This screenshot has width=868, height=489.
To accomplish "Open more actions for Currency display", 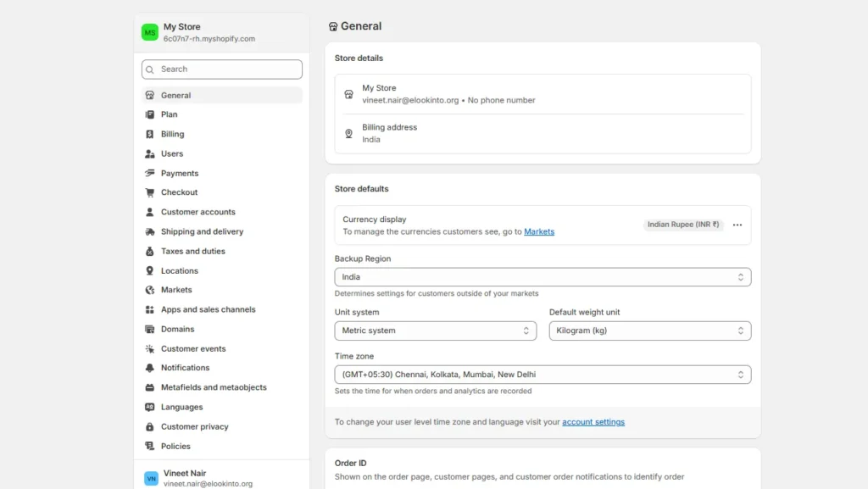I will [x=737, y=224].
